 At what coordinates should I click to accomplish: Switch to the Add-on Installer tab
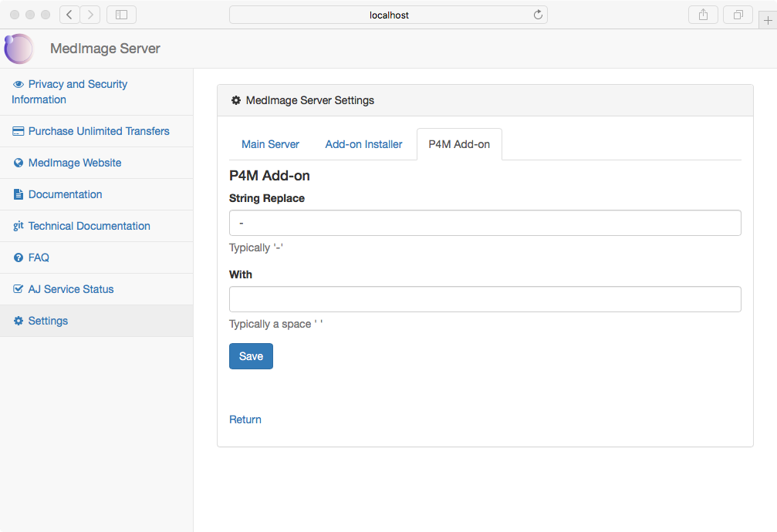tap(363, 144)
